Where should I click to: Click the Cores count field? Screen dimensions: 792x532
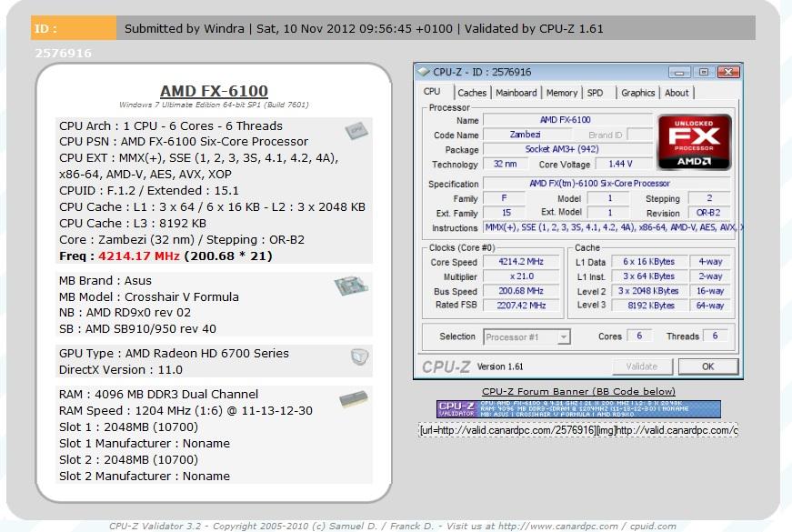point(639,336)
